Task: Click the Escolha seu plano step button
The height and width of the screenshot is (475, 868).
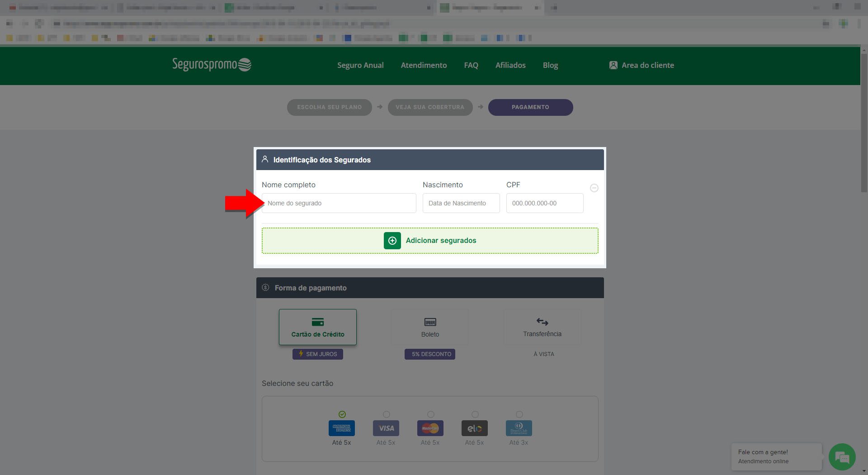Action: coord(330,107)
